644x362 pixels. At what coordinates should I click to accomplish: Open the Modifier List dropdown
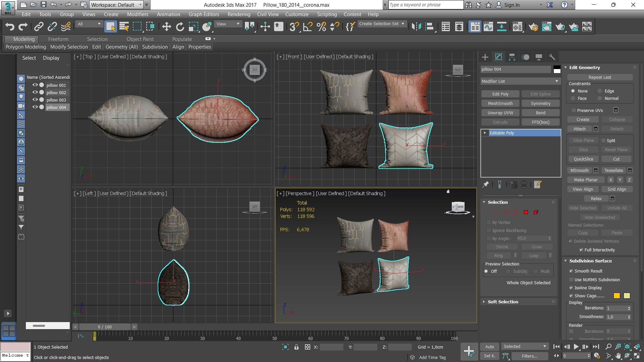[x=520, y=81]
